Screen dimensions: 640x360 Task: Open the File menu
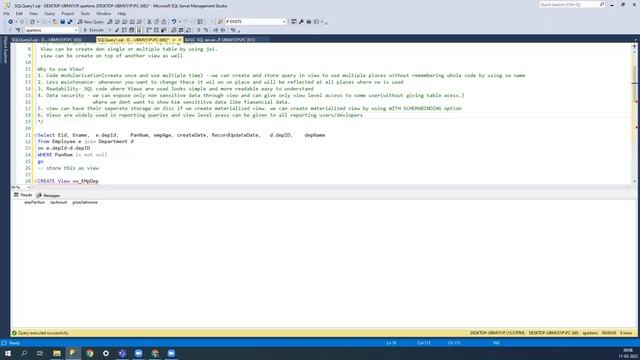pos(6,13)
